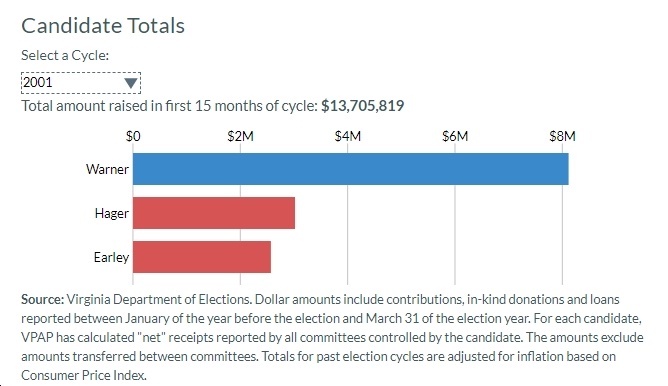Click Hager's red bar
668x386 pixels.
coord(214,213)
